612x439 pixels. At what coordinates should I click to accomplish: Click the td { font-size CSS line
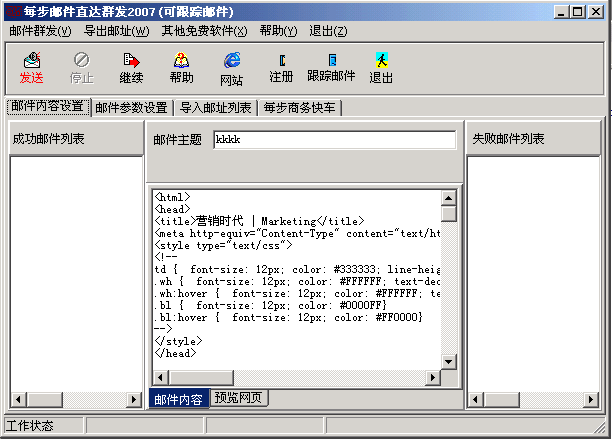coord(297,269)
